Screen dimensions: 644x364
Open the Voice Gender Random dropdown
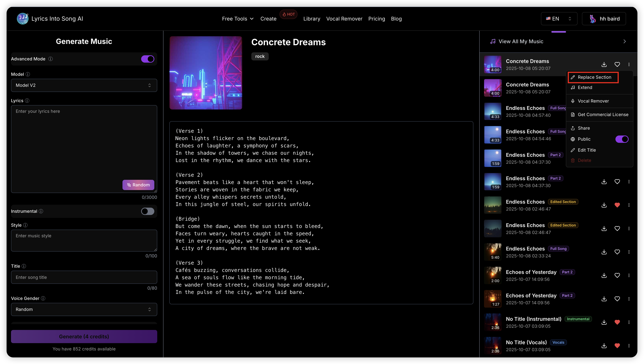tap(84, 309)
